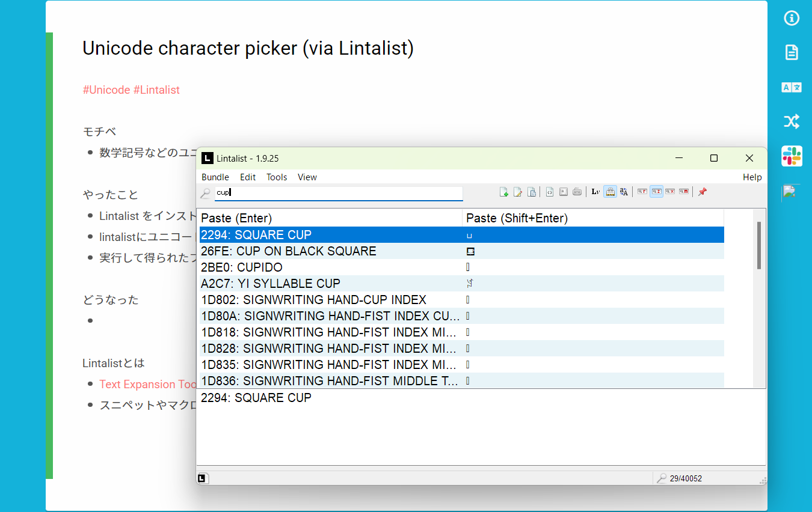This screenshot has width=812, height=512.
Task: Click the Lintalist logo in the title bar
Action: tap(208, 158)
